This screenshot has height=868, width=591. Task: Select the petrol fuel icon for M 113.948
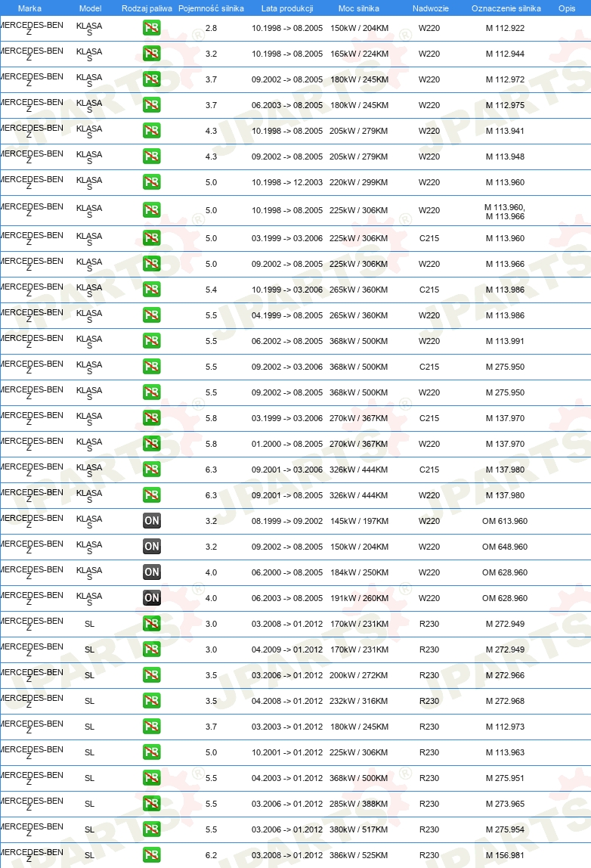152,157
